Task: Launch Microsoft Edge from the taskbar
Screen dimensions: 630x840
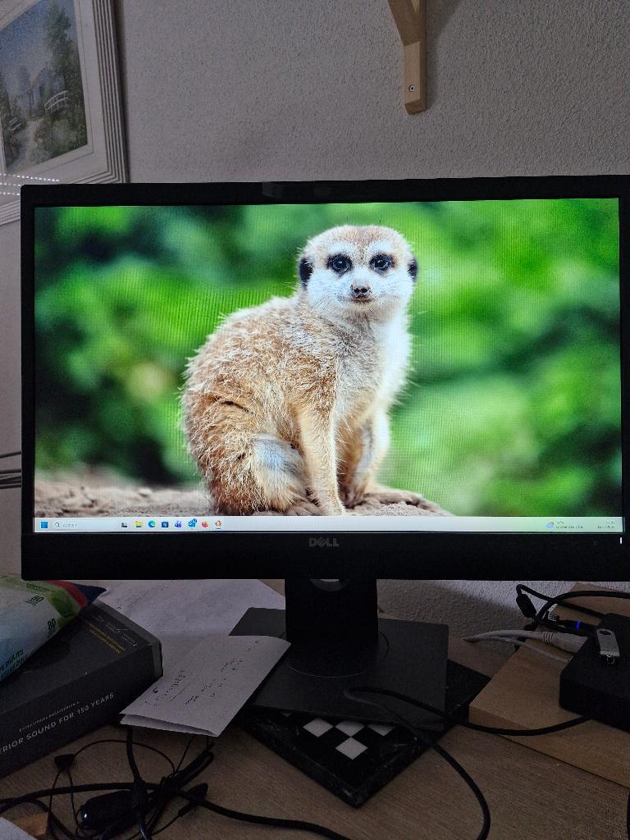Action: (x=152, y=524)
